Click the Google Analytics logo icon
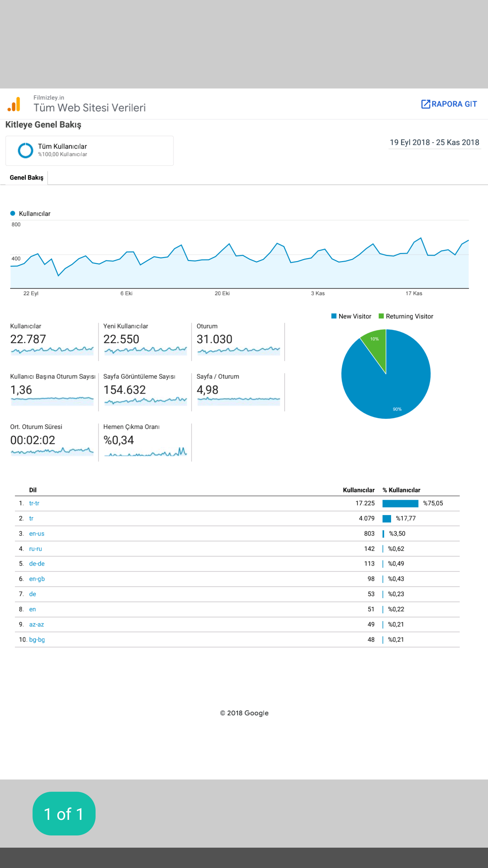The height and width of the screenshot is (868, 488). (x=14, y=104)
